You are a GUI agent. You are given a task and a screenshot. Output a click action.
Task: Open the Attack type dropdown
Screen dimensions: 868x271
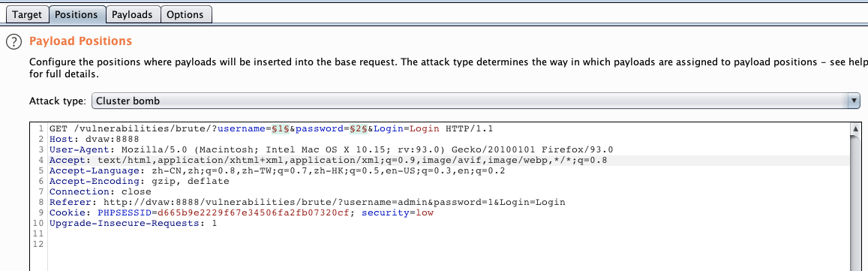click(x=476, y=101)
